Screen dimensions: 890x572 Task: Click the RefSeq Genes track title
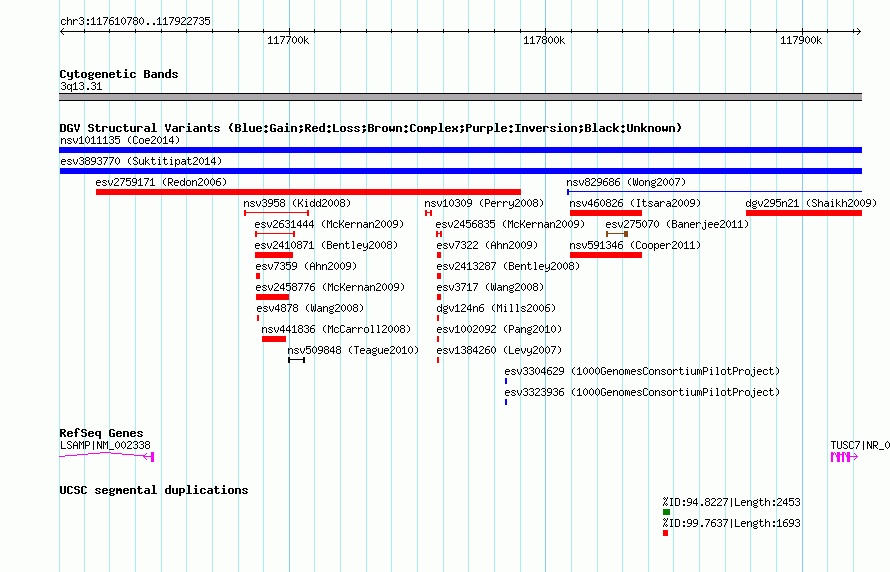point(101,433)
